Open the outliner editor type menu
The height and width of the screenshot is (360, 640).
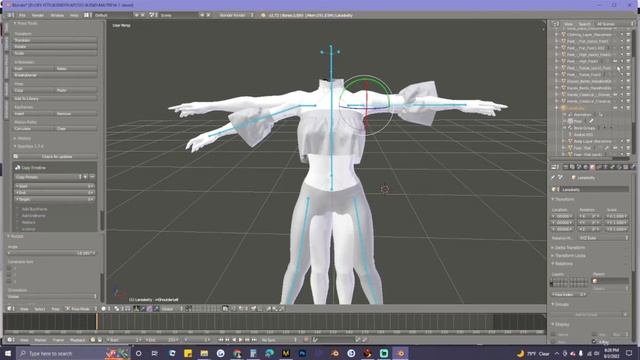556,24
